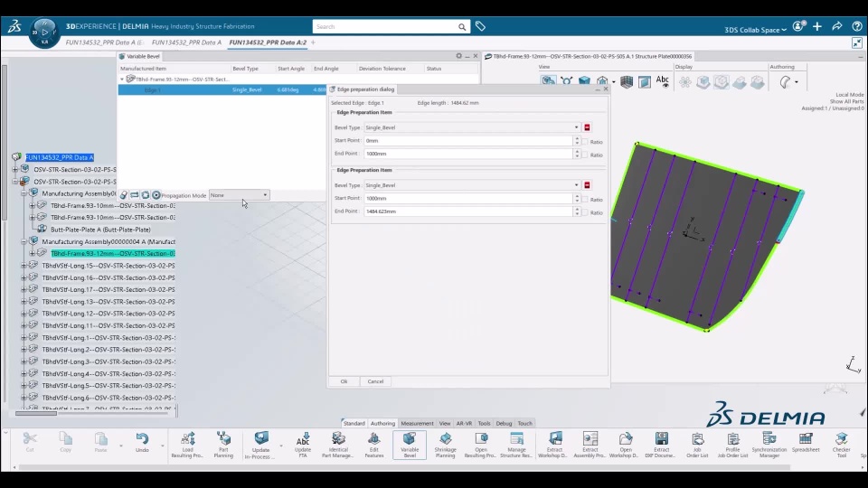Click the Share arrow icon in top bar
This screenshot has height=488, width=868.
[x=837, y=26]
